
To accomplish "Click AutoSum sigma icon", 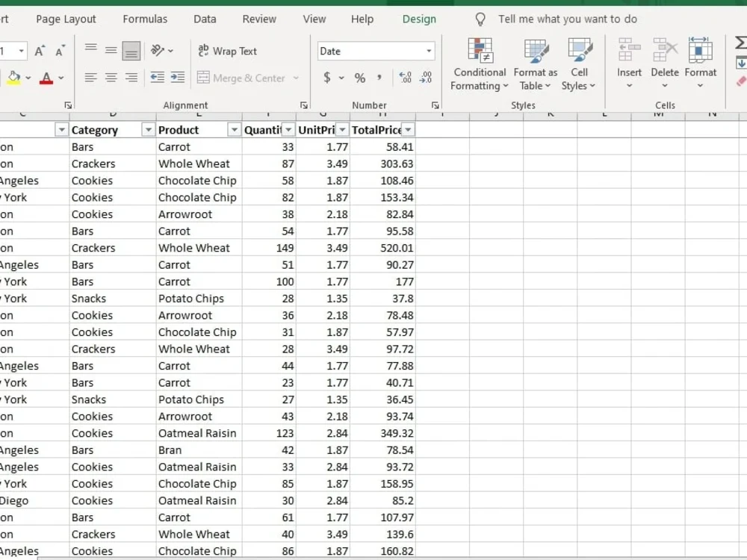I will [741, 43].
